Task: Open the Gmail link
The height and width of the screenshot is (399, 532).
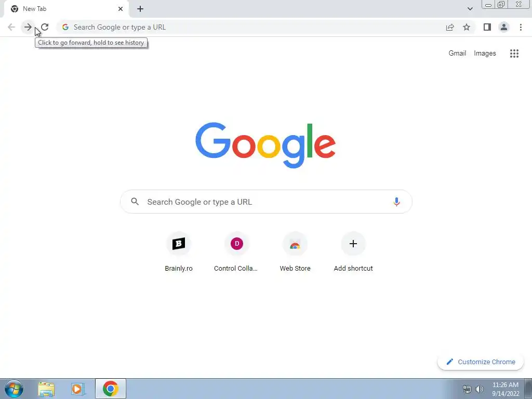Action: tap(457, 54)
